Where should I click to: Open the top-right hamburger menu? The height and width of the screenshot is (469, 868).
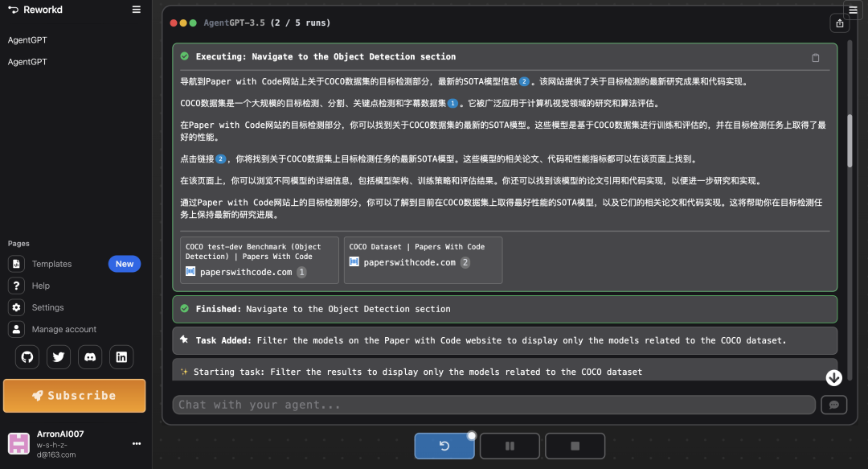point(853,10)
